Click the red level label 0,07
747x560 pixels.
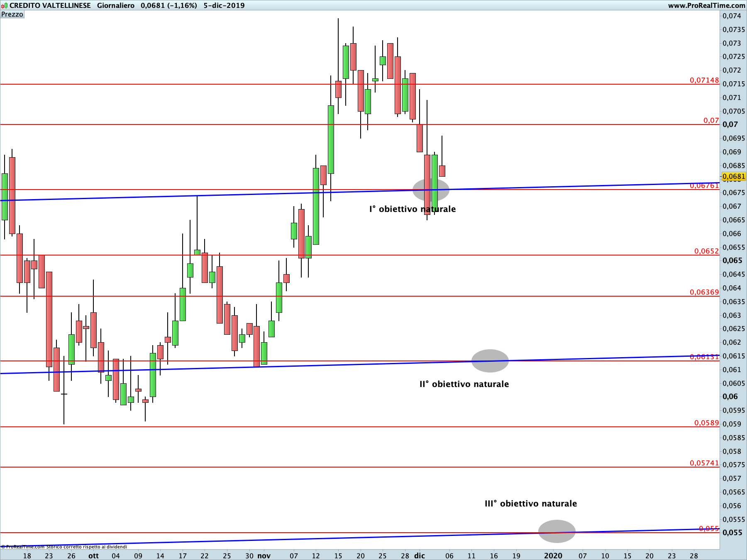click(x=711, y=120)
